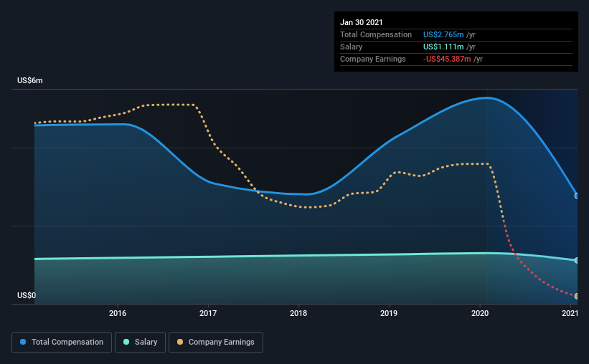Click the tooltip Total Compensation label
Viewport: 589px width, 364px height.
[x=376, y=34]
